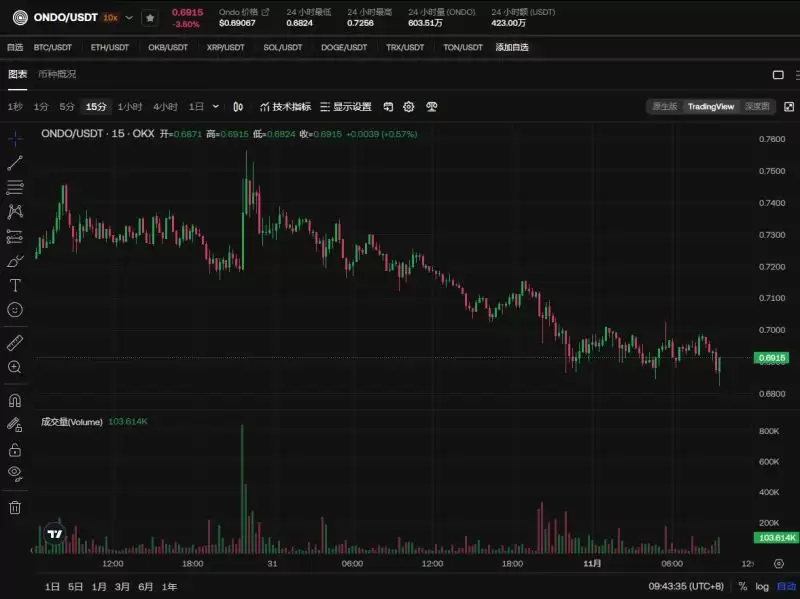Click the trash icon to remove drawings

[15, 507]
